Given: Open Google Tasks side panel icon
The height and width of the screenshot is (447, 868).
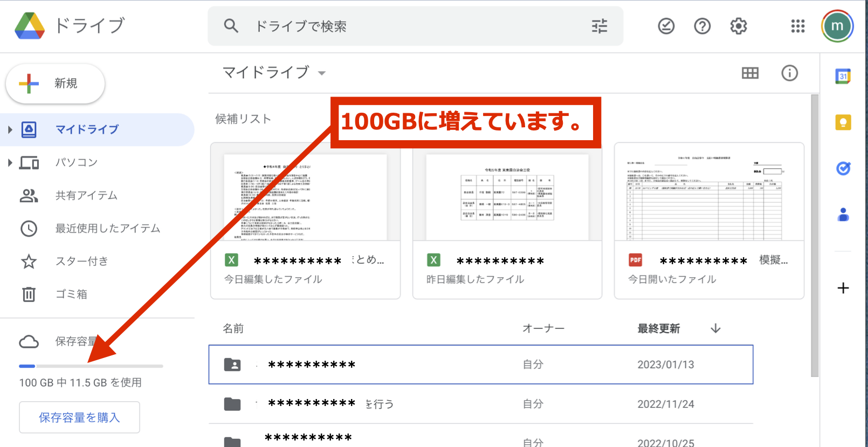Looking at the screenshot, I should (x=843, y=169).
